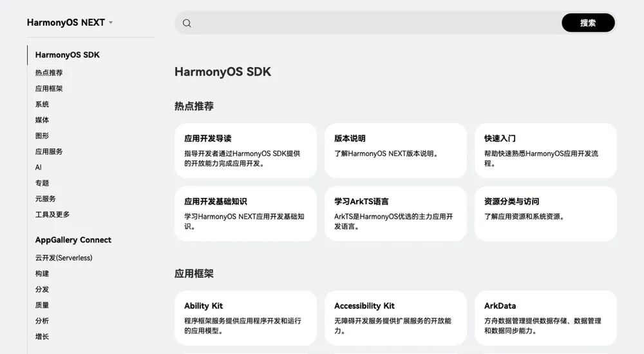Viewport: 644px width, 354px height.
Task: Open 构建 sidebar entry
Action: coord(42,274)
